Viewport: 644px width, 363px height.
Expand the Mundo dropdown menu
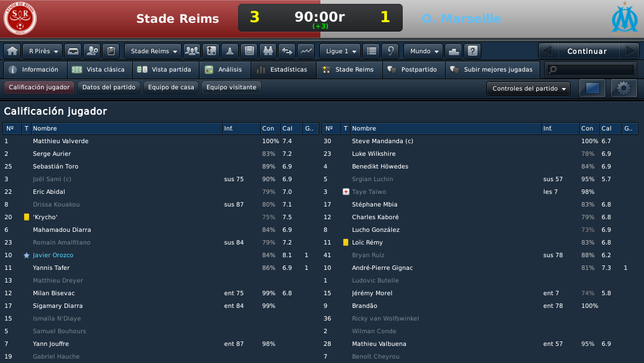coord(424,51)
